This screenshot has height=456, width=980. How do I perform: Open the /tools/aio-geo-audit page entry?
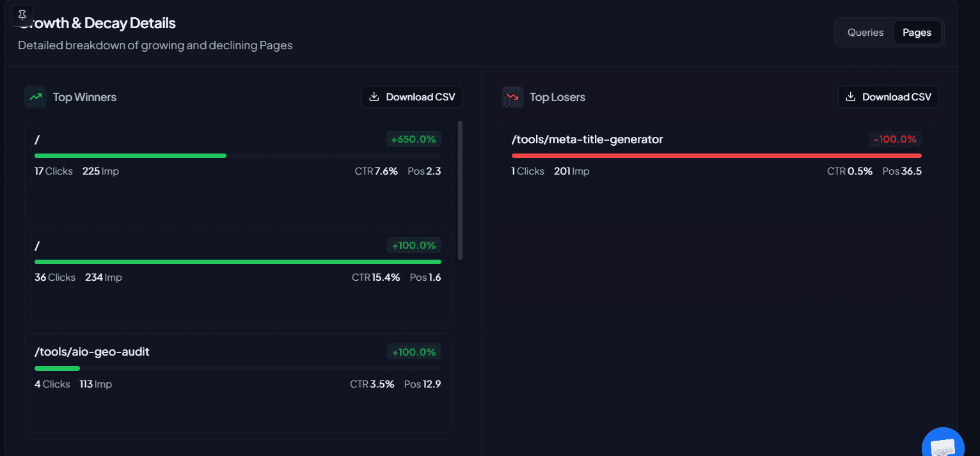pyautogui.click(x=92, y=352)
